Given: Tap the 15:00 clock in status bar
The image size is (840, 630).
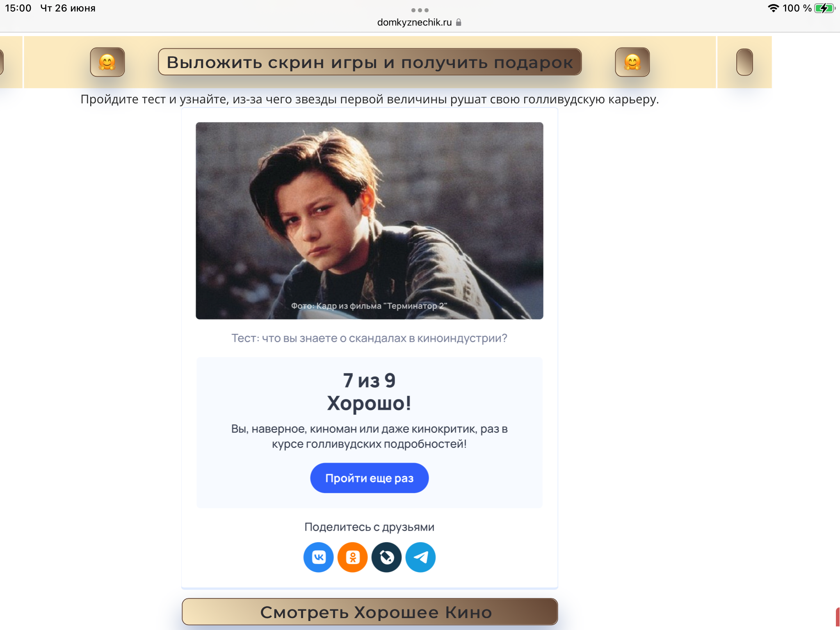Looking at the screenshot, I should [x=18, y=8].
